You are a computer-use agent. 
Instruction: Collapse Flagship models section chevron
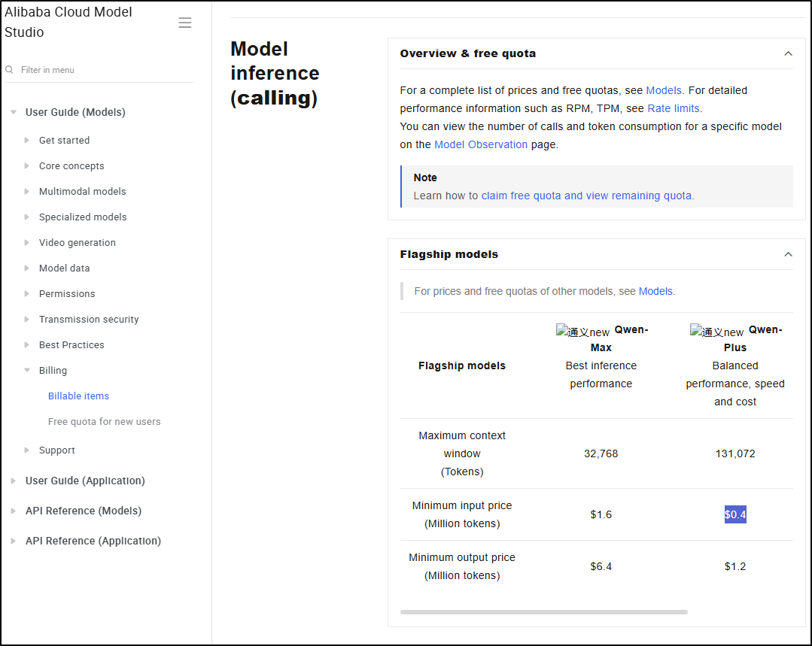[788, 254]
